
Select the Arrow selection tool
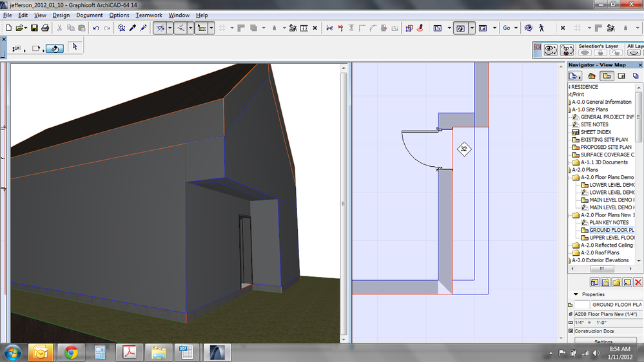75,46
